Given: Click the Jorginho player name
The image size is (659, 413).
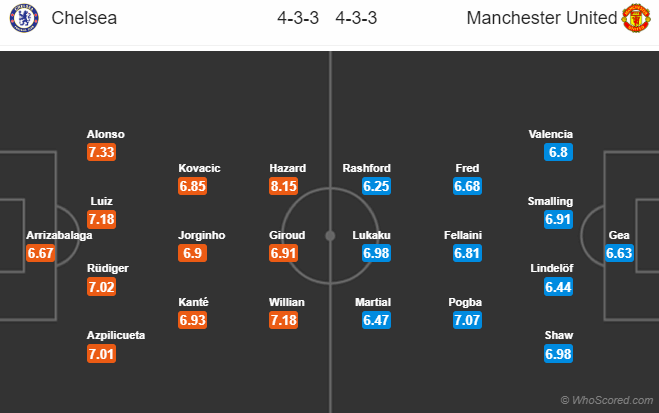Looking at the screenshot, I should (x=202, y=235).
